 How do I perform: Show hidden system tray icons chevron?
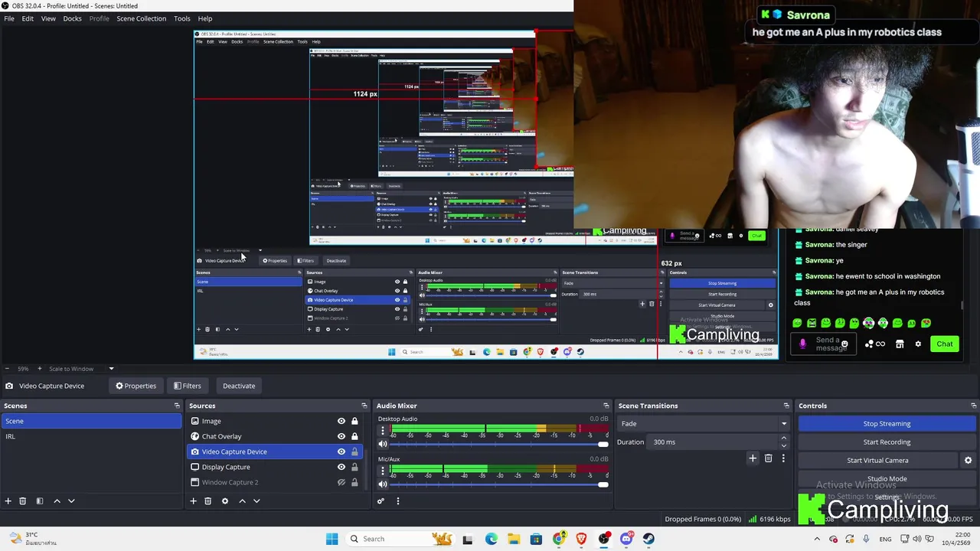817,539
